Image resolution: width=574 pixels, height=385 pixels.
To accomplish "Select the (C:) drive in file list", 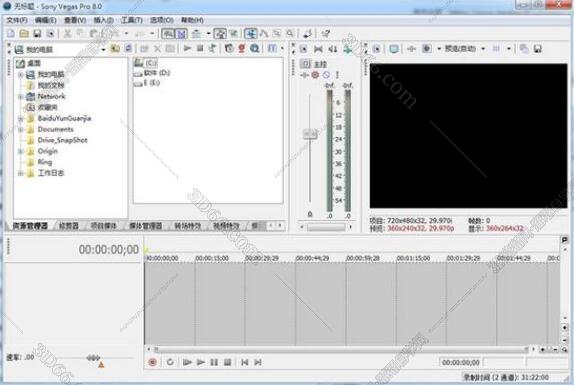I will pos(146,63).
